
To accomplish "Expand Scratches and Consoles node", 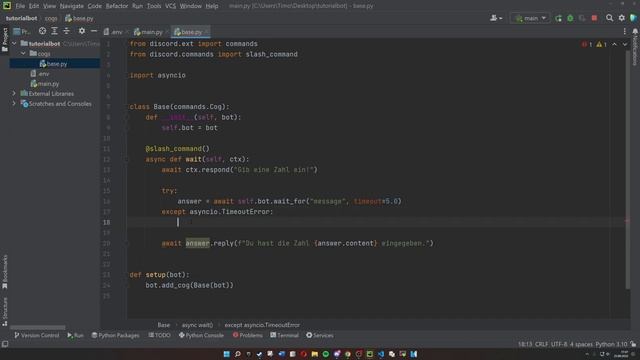I will pos(14,104).
